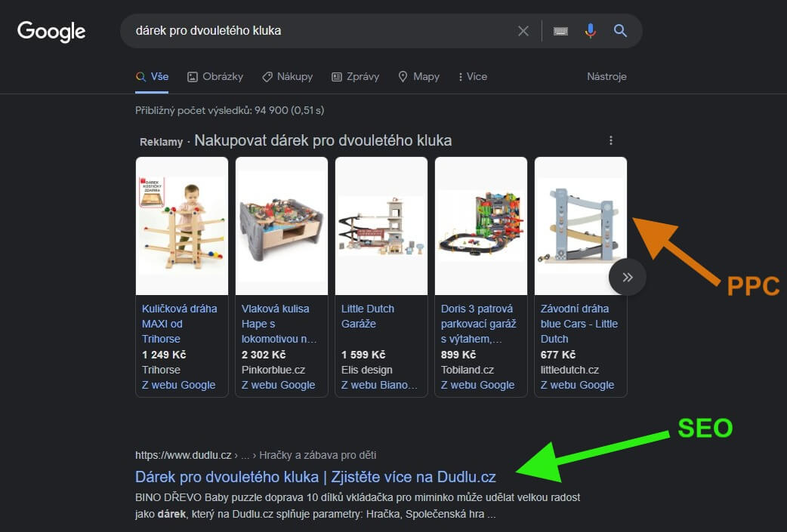Open the Více menu

(473, 77)
